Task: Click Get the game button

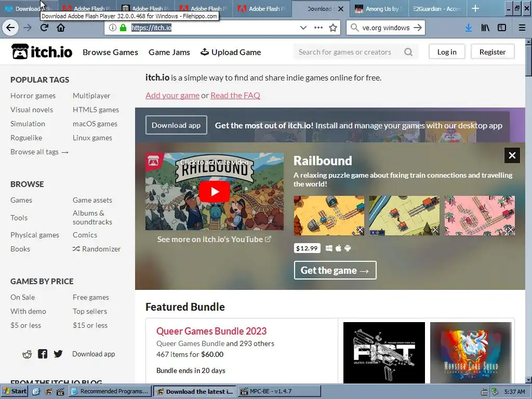Action: pos(335,270)
